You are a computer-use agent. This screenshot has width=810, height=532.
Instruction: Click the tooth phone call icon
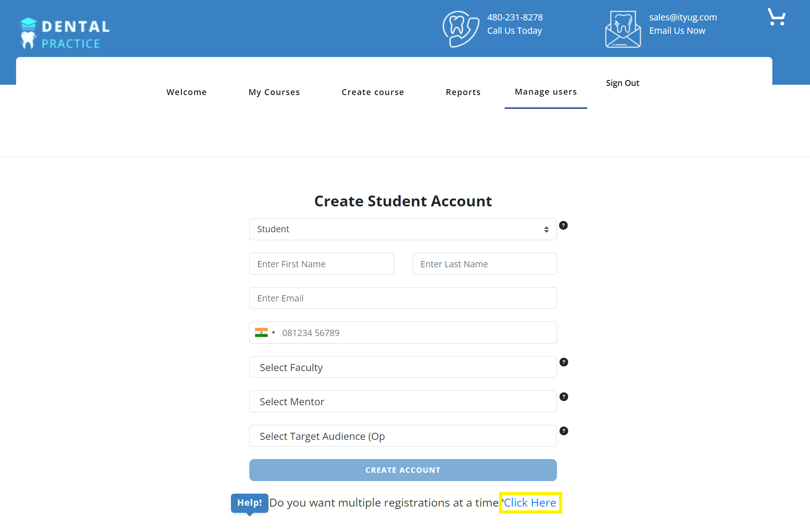(461, 28)
